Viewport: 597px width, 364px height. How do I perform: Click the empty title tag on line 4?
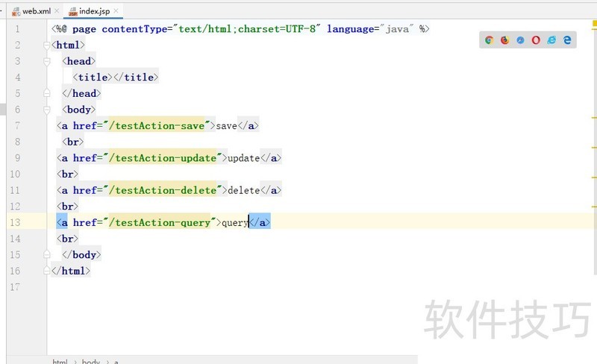(116, 77)
